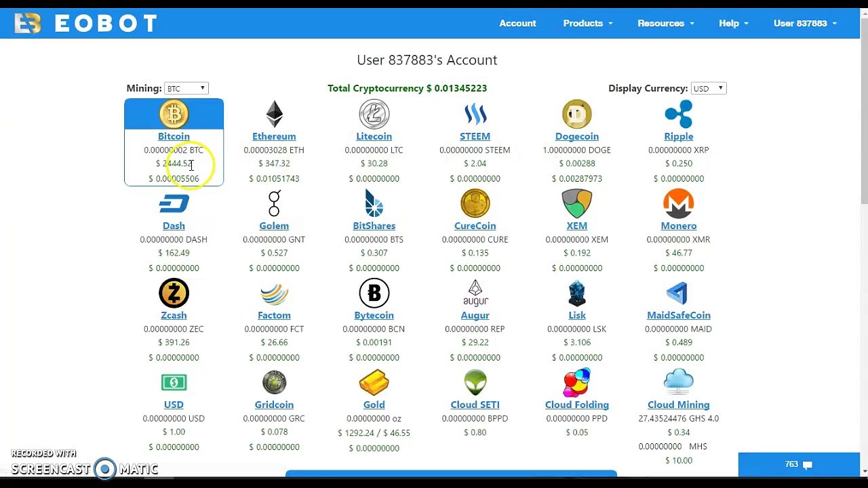Click the Eobot logo in header
Screen dimensions: 868x488
point(85,23)
